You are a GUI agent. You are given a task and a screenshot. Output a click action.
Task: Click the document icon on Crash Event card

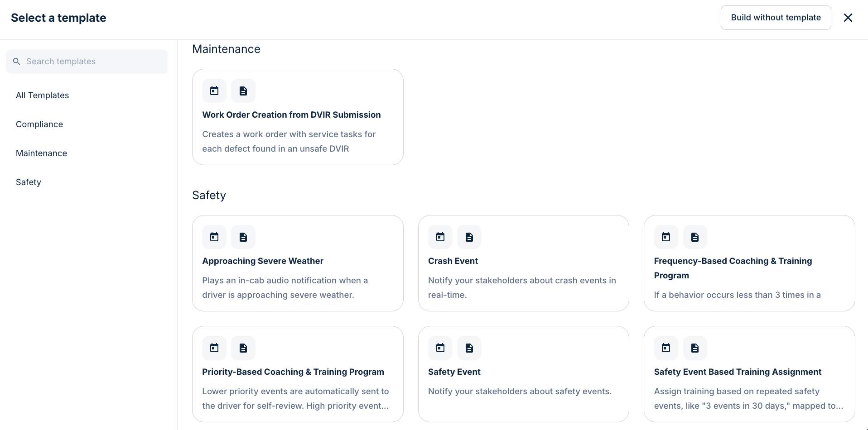pos(469,236)
